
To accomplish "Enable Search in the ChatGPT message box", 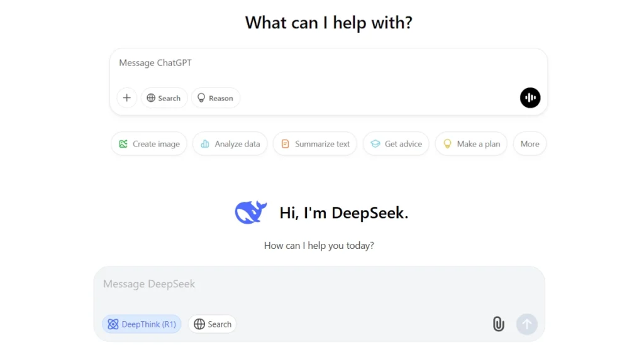I will [164, 98].
